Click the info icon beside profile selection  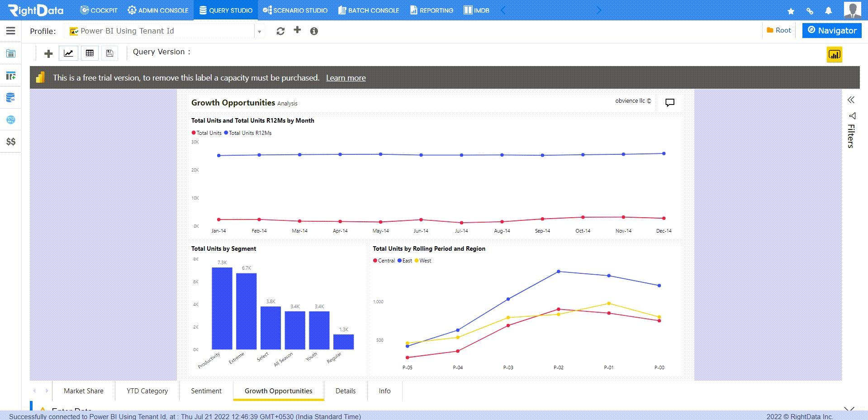[x=314, y=31]
